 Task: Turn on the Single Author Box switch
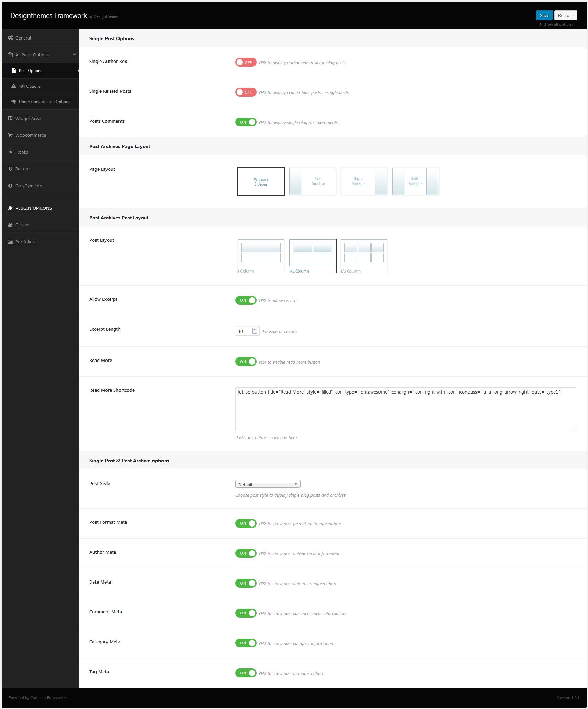point(246,62)
